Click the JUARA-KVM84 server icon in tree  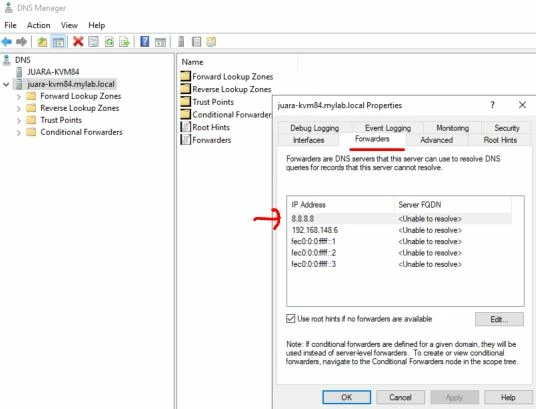(19, 72)
